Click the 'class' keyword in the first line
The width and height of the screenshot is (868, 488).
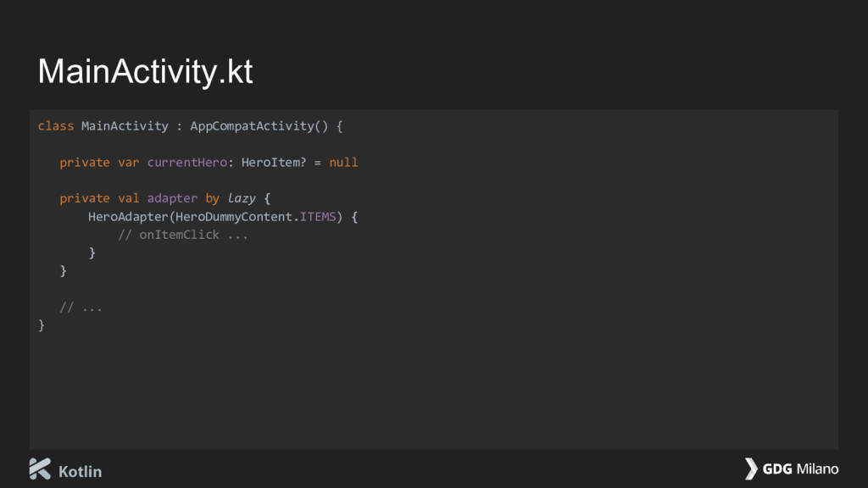pyautogui.click(x=56, y=126)
